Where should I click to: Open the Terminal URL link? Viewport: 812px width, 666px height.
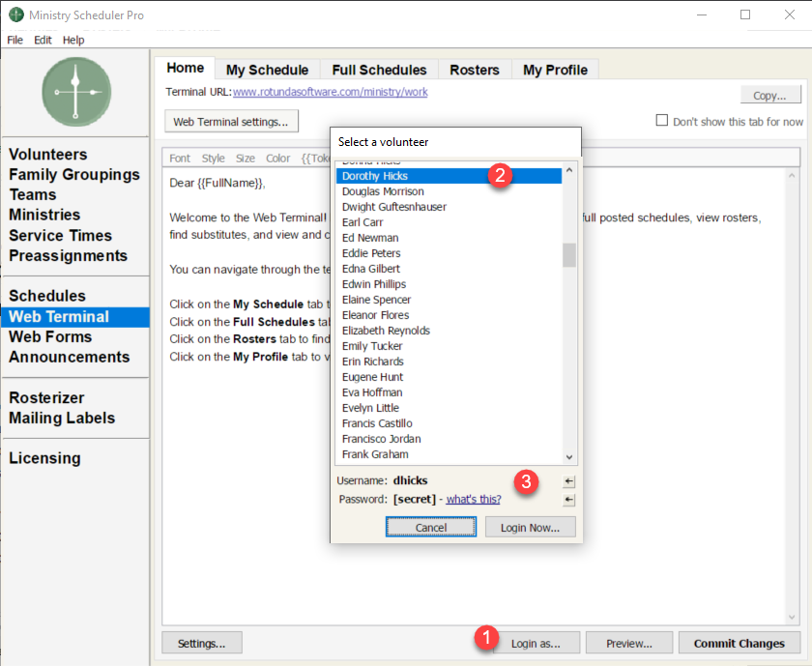pyautogui.click(x=330, y=93)
